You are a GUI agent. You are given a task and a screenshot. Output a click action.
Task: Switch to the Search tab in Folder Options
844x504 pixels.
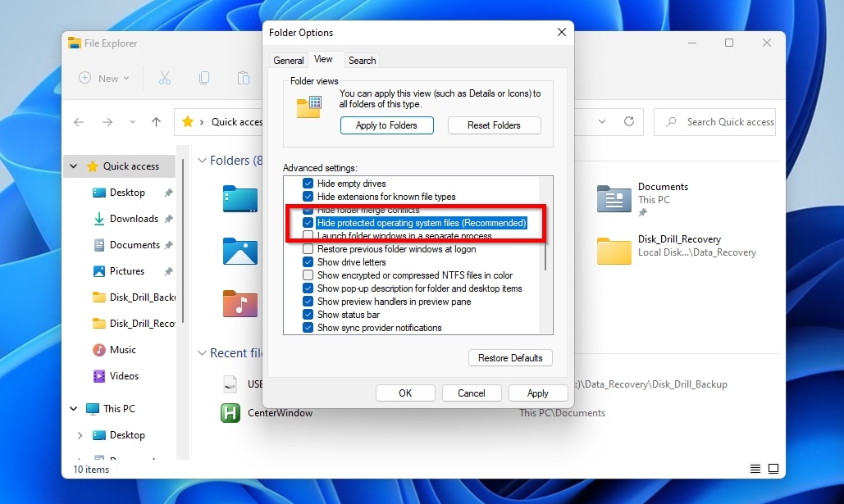pyautogui.click(x=362, y=60)
